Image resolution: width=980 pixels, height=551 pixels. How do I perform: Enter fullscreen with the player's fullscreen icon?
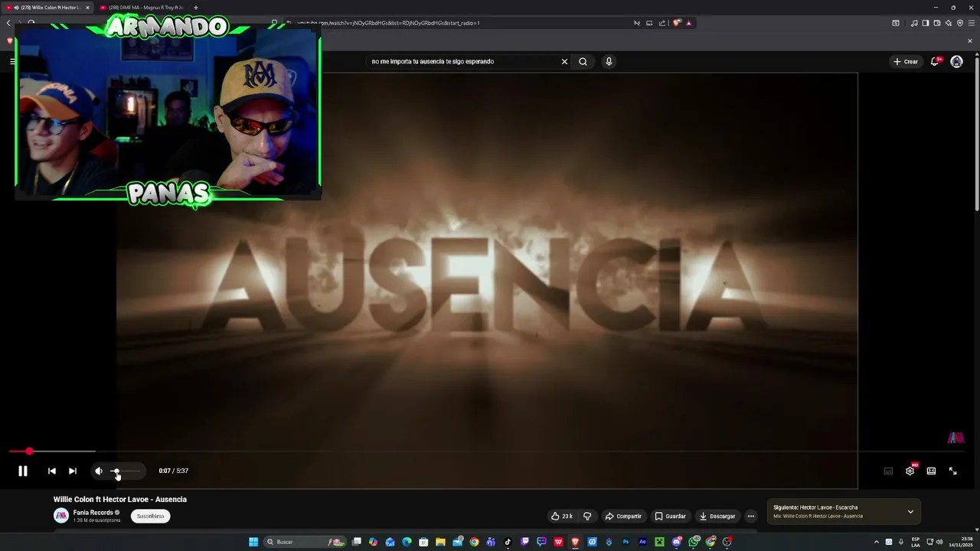tap(952, 471)
